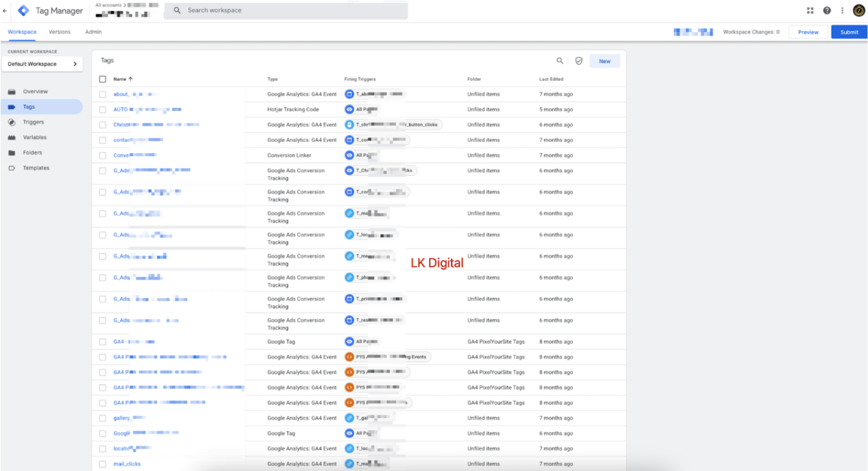Tick the checkbox for the about_ tag
Image resolution: width=868 pixels, height=471 pixels.
tap(103, 94)
